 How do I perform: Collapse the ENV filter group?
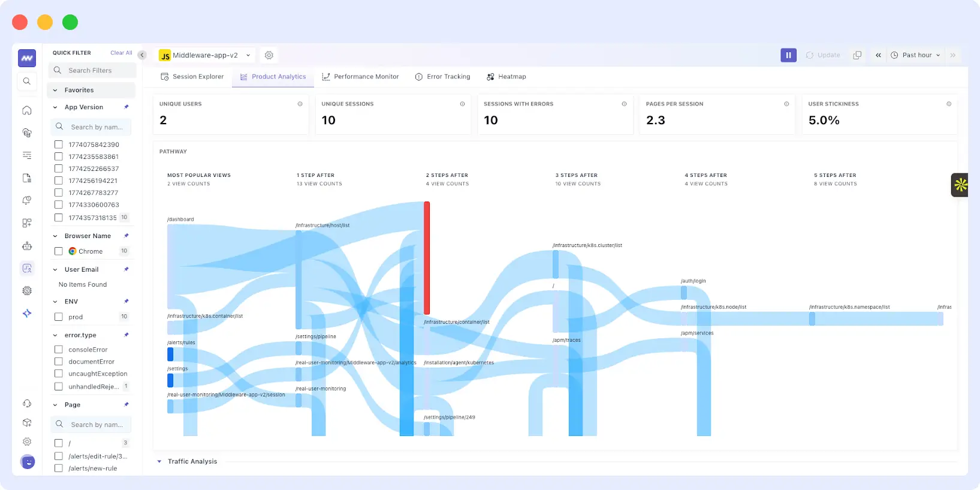pos(55,302)
